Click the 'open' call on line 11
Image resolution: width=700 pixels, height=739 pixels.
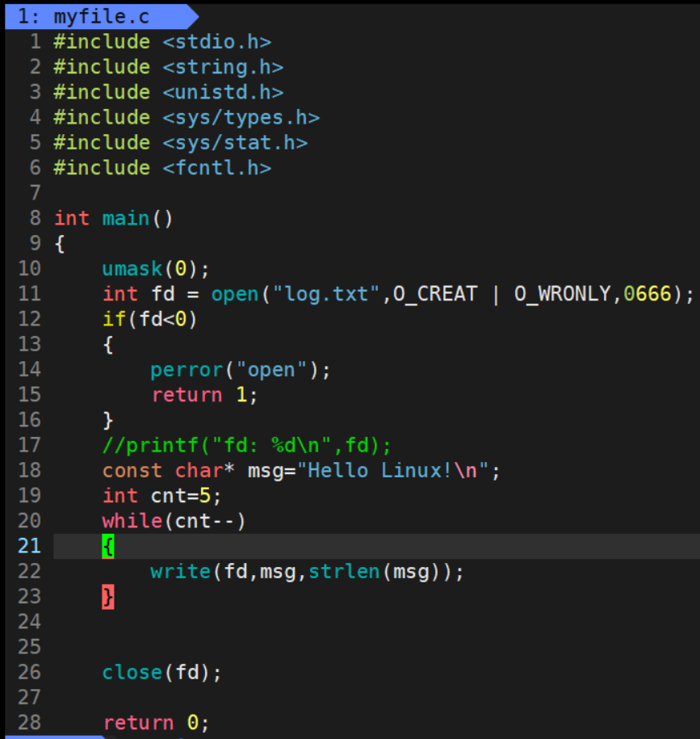click(x=235, y=294)
